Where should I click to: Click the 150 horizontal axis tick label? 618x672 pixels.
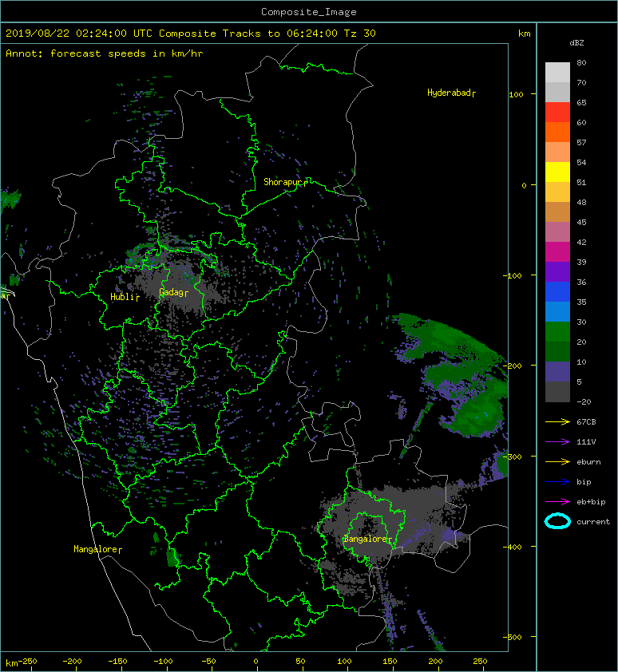[390, 662]
